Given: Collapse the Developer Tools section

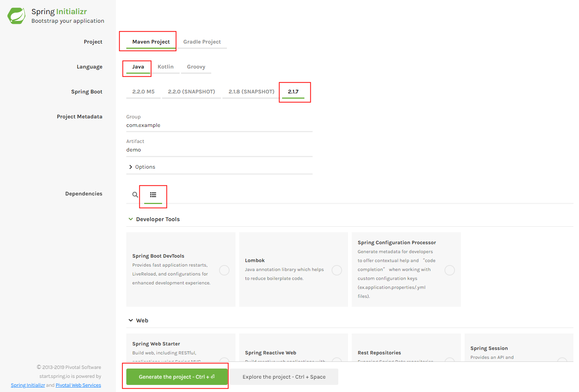Looking at the screenshot, I should coord(131,219).
